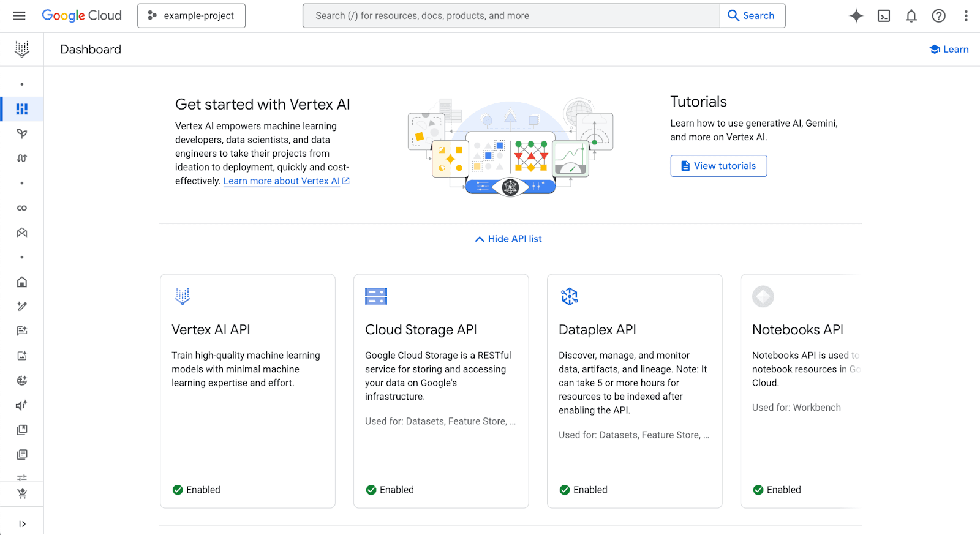The image size is (980, 535).
Task: Click the Model Garden sprout icon
Action: pos(22,133)
